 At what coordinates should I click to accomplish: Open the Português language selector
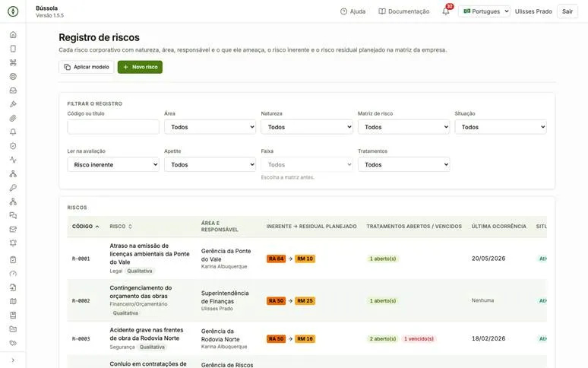(x=484, y=11)
